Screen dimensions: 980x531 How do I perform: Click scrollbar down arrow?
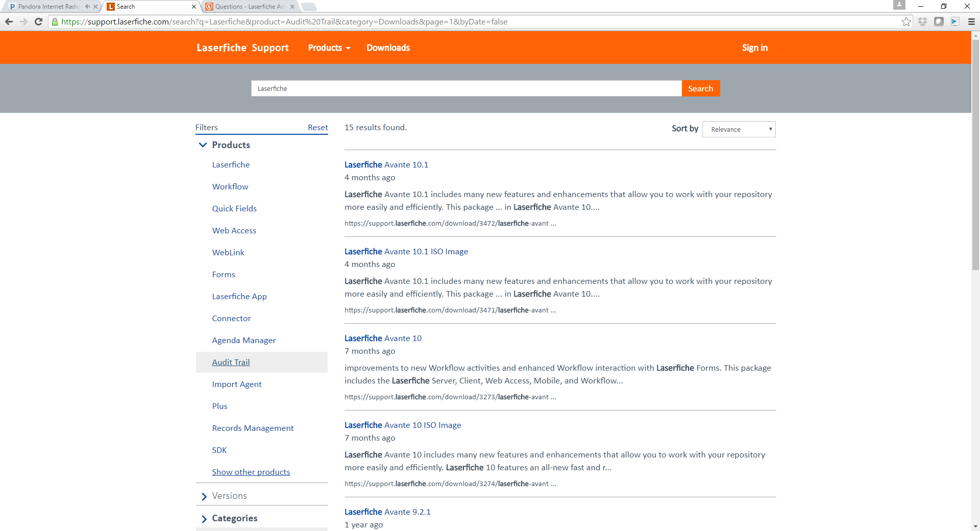pyautogui.click(x=975, y=526)
